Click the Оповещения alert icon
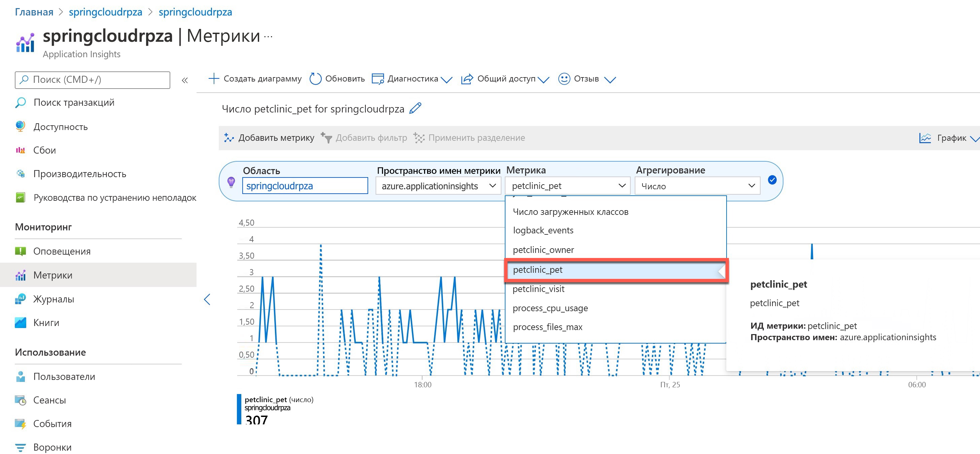The height and width of the screenshot is (454, 980). click(21, 251)
